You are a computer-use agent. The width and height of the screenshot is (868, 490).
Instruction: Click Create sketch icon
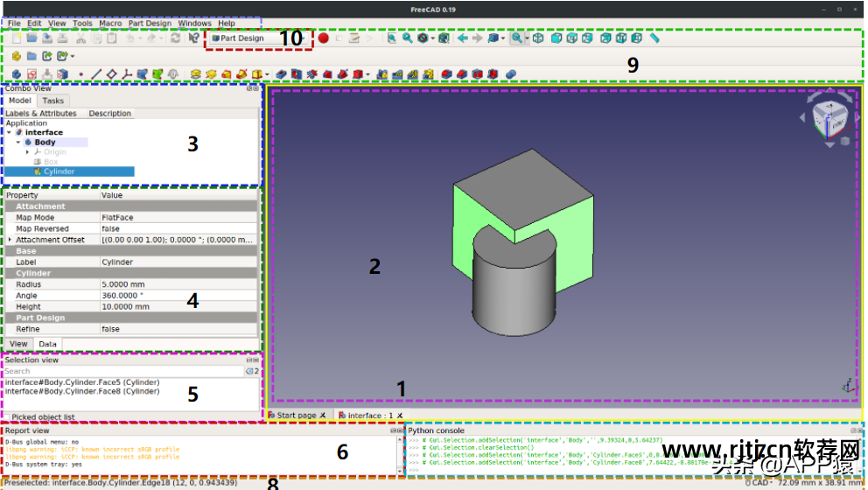31,73
